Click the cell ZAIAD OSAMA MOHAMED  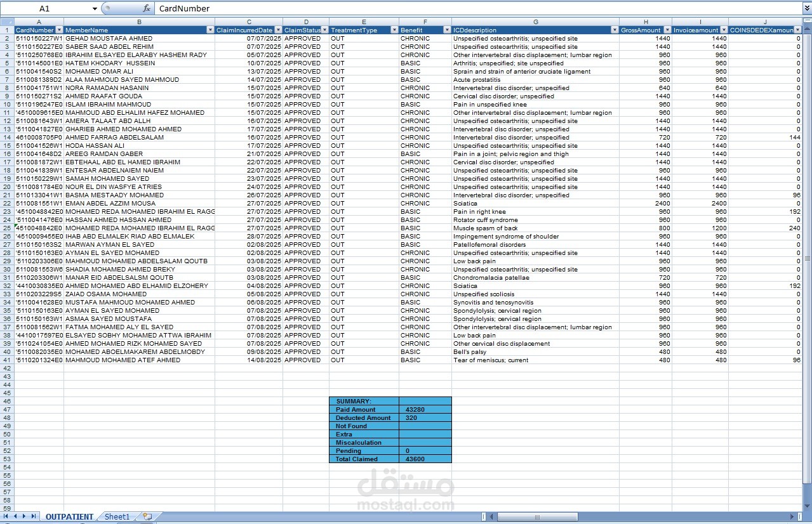(x=139, y=294)
